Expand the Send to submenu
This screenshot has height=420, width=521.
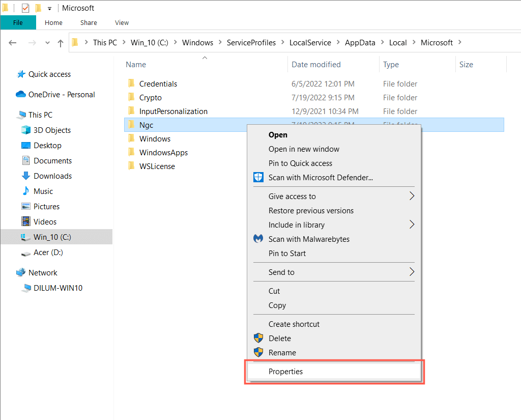pyautogui.click(x=412, y=272)
